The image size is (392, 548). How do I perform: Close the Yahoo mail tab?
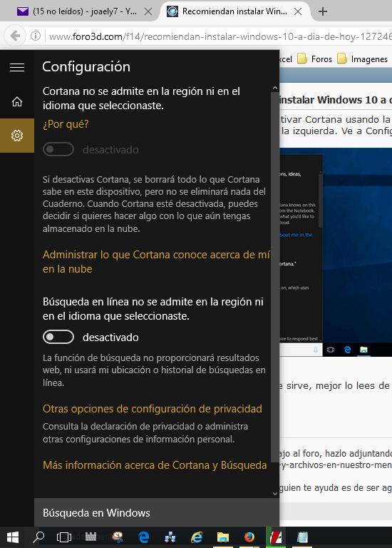148,11
